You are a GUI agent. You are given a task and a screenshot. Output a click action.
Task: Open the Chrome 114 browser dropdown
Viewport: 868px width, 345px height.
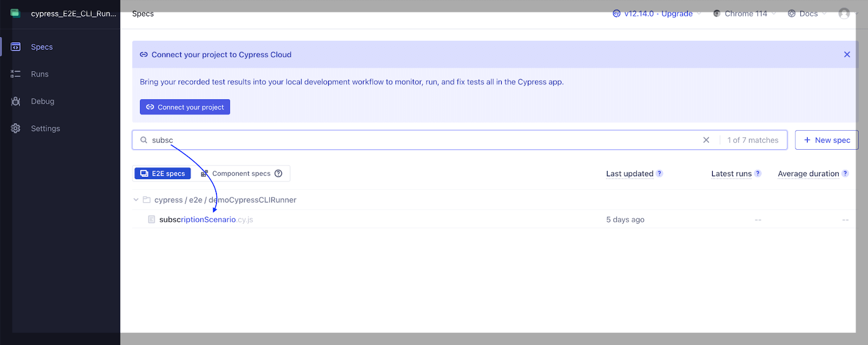point(745,14)
